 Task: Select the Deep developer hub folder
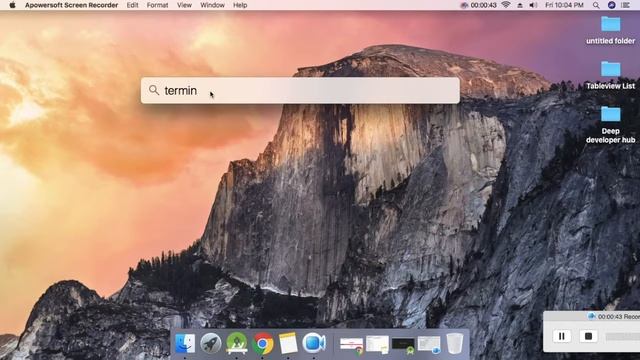611,124
